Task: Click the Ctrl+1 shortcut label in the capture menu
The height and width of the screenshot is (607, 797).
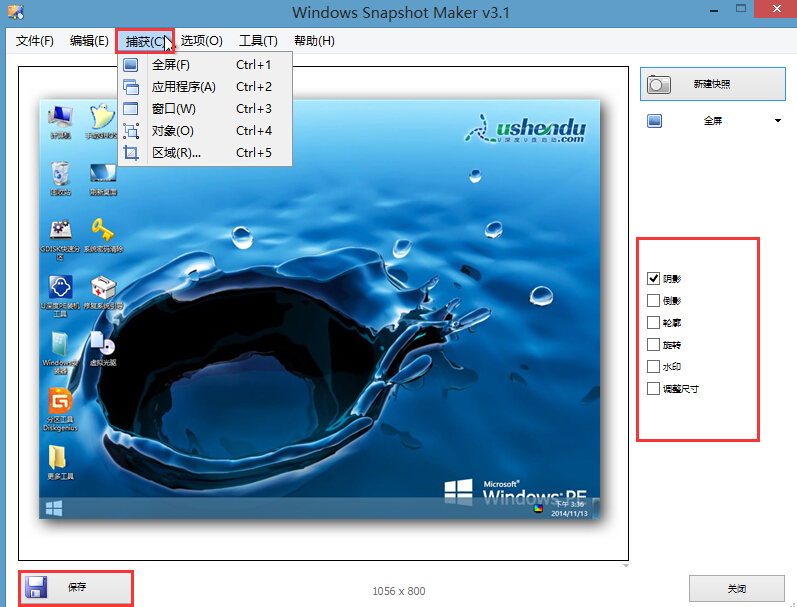Action: coord(254,65)
